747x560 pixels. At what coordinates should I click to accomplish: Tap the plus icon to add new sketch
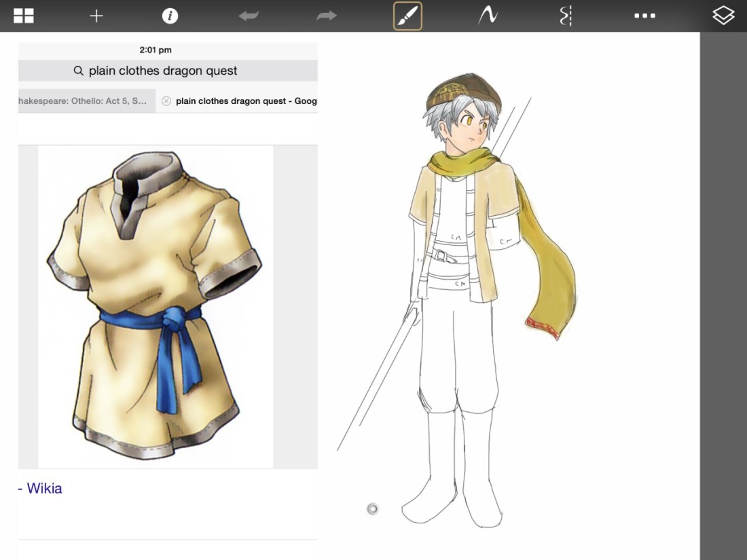96,16
